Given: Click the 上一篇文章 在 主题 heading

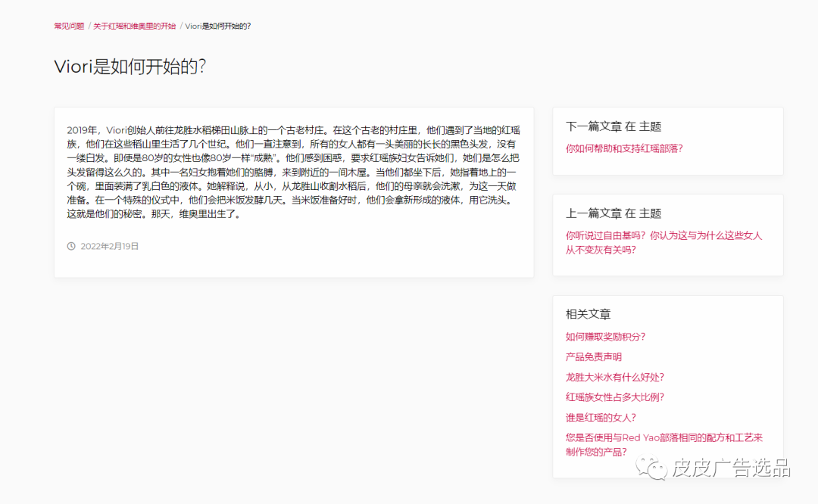Looking at the screenshot, I should click(x=613, y=213).
